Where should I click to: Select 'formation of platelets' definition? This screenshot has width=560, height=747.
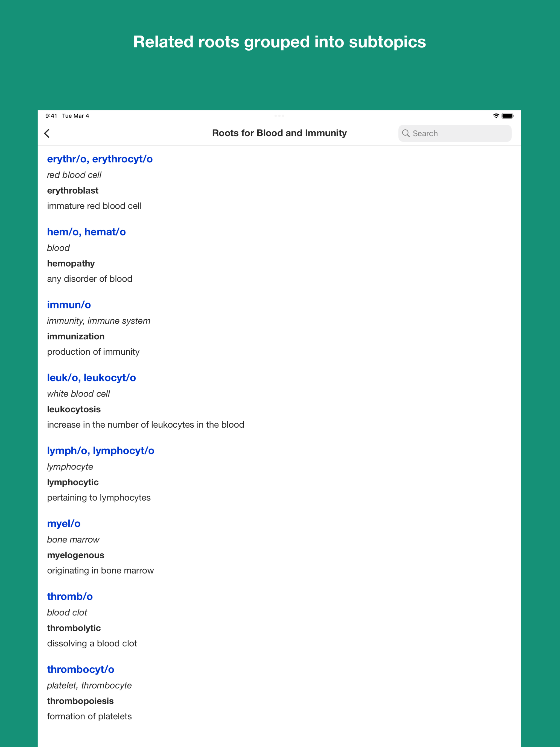coord(89,717)
